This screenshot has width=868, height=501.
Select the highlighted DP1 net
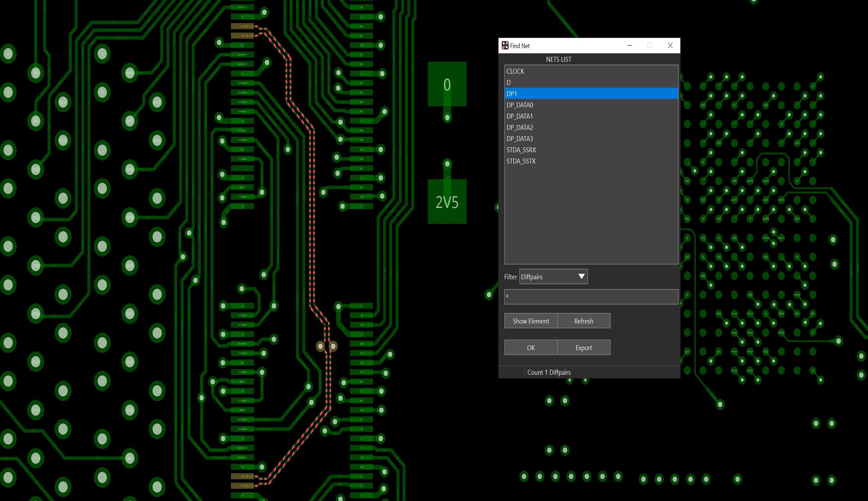(x=591, y=94)
